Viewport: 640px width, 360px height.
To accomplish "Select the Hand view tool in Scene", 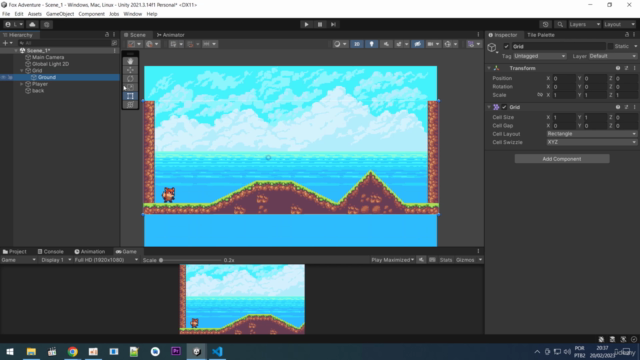I will click(130, 61).
